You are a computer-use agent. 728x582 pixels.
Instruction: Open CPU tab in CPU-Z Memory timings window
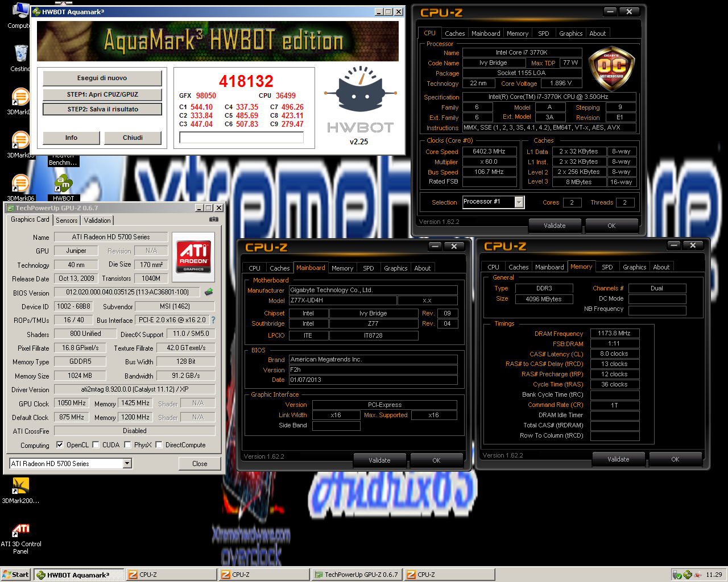pyautogui.click(x=494, y=267)
